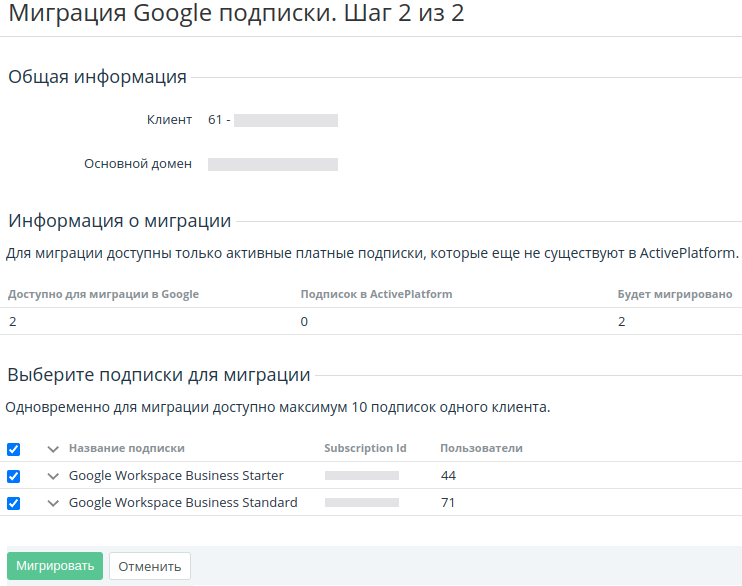The image size is (742, 586).
Task: Click the Клиент field label
Action: pyautogui.click(x=169, y=120)
